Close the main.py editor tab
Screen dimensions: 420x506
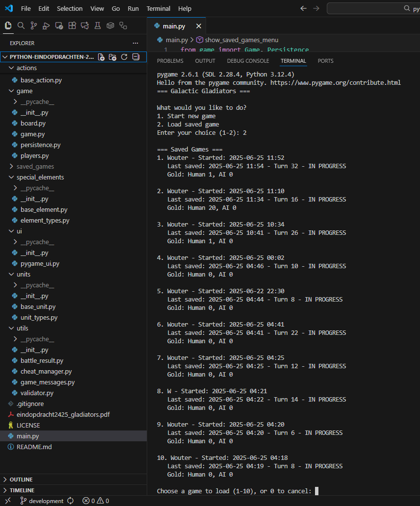point(199,26)
